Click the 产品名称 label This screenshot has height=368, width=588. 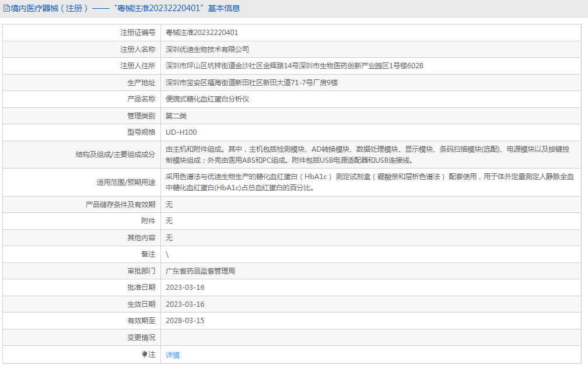click(x=141, y=99)
